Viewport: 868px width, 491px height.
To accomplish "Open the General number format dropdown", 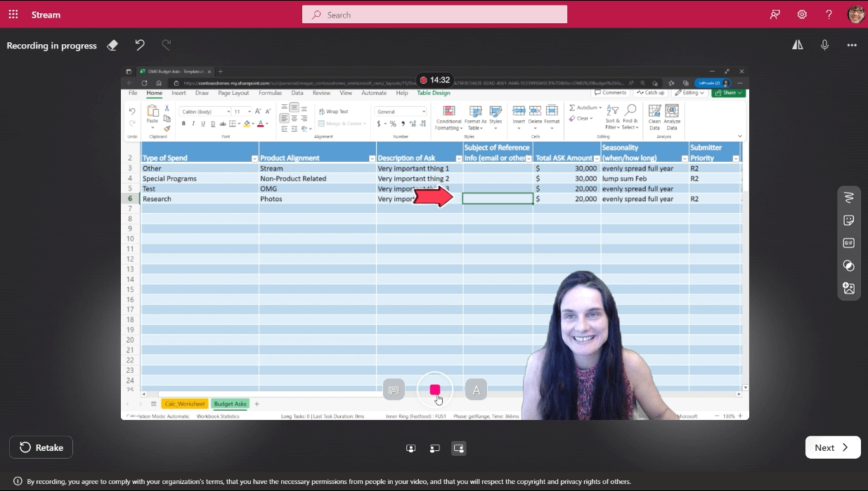I will click(x=401, y=111).
